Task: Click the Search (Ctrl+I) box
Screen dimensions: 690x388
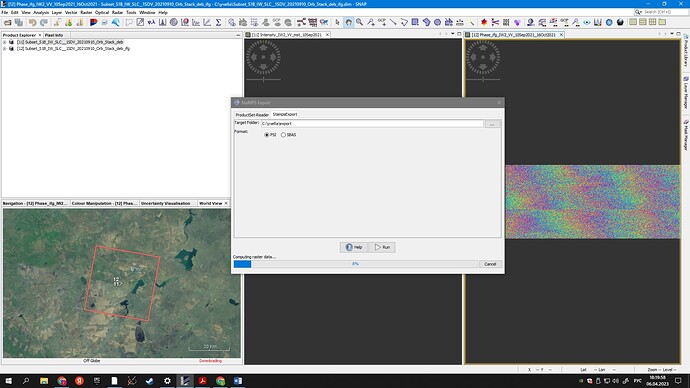Action: point(660,12)
